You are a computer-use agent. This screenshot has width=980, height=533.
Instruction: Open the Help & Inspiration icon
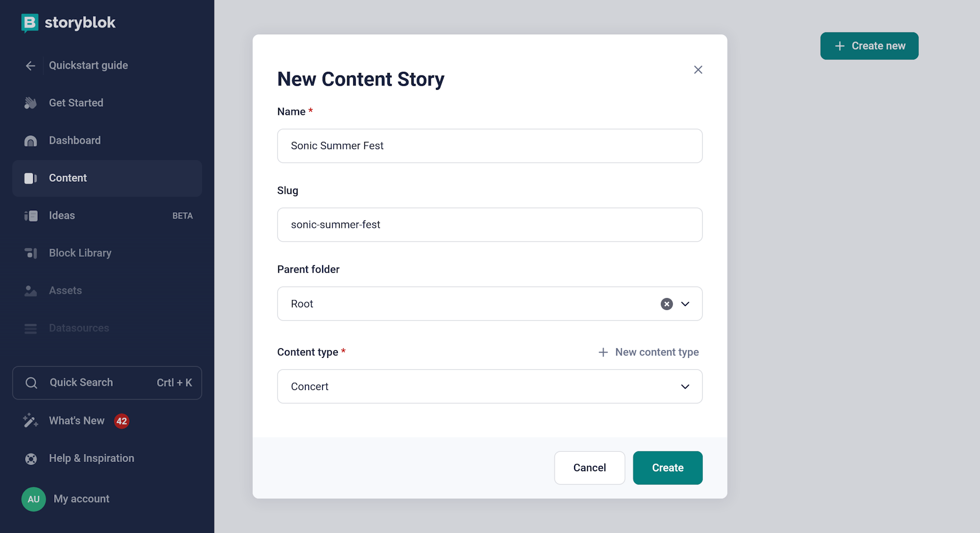pos(31,458)
